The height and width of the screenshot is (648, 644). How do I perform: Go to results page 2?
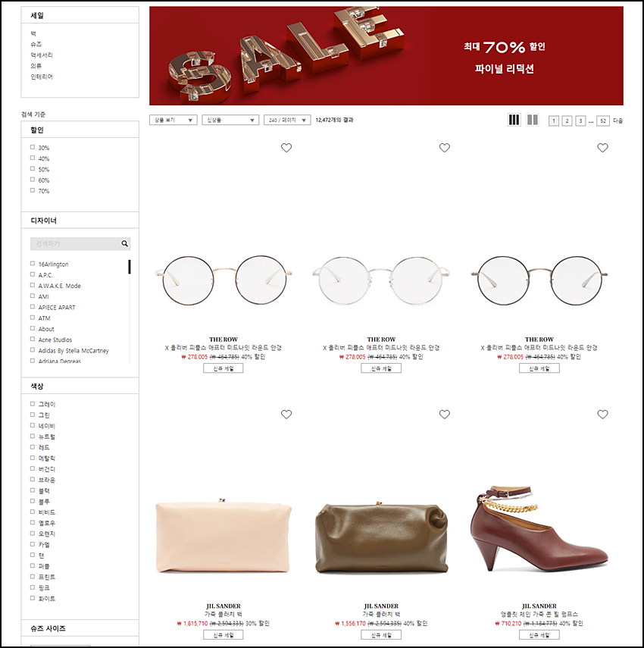tap(567, 121)
